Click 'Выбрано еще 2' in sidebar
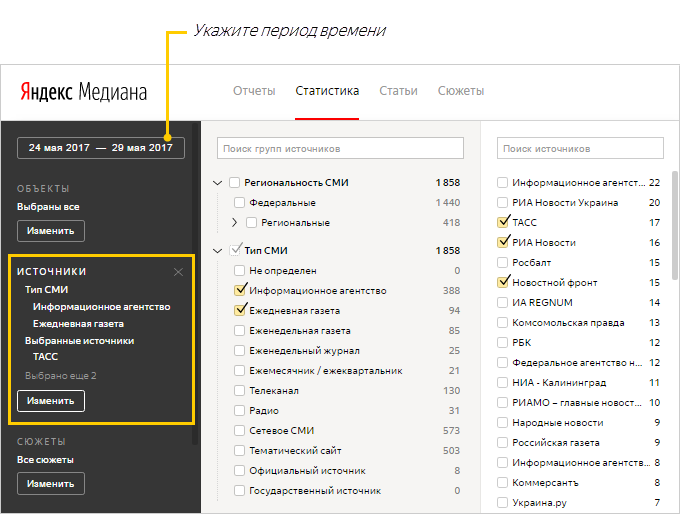680x523 pixels. coord(61,376)
